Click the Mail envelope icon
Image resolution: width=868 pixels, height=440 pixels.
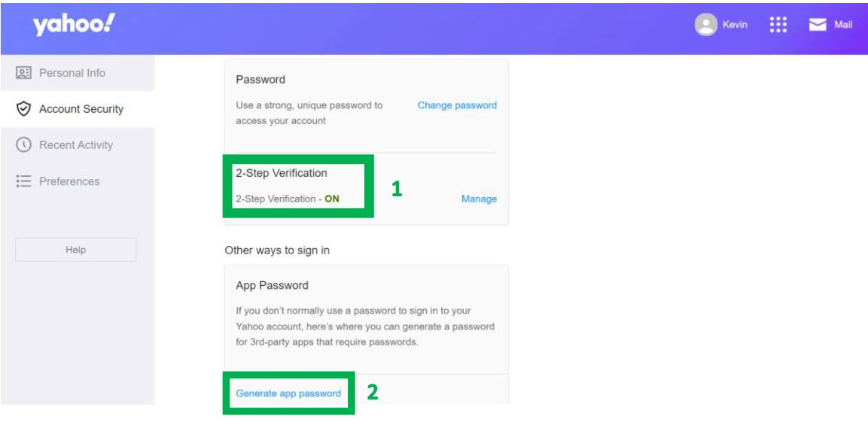pyautogui.click(x=818, y=25)
